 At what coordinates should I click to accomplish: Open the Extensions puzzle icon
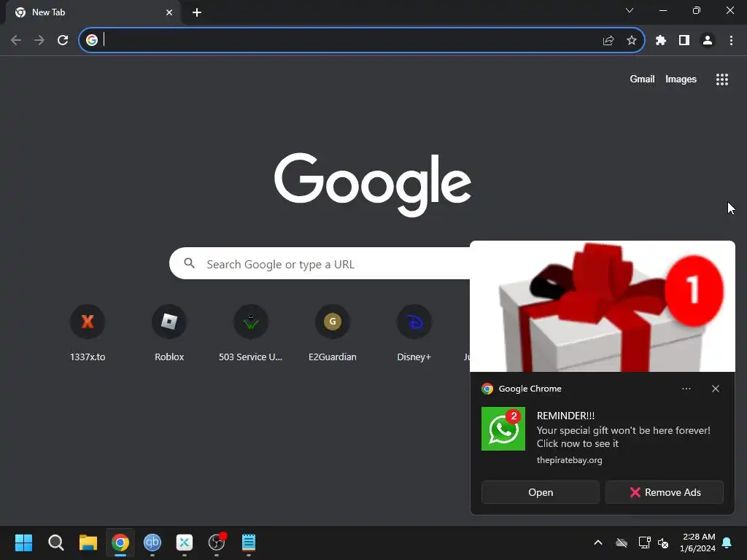[x=661, y=41]
